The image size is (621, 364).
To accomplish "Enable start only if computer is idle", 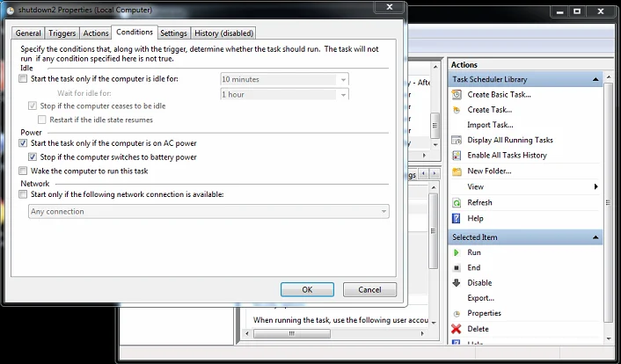I will [24, 79].
